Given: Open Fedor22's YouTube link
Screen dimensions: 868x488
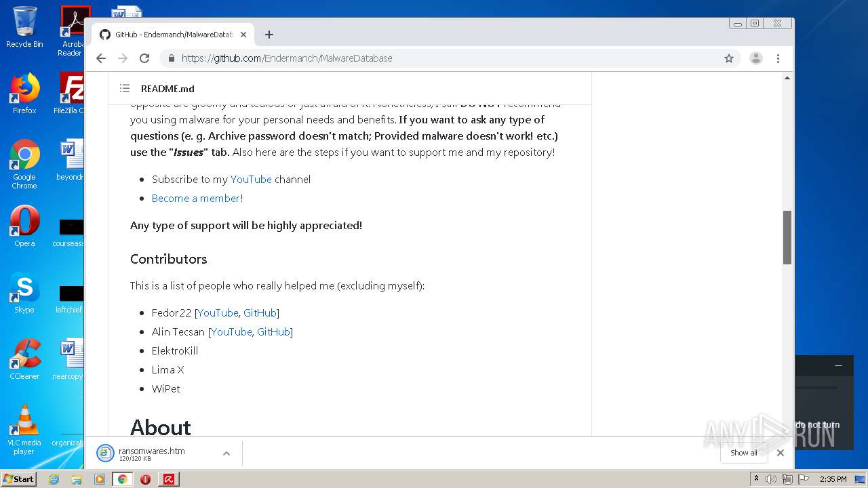Looking at the screenshot, I should tap(218, 312).
